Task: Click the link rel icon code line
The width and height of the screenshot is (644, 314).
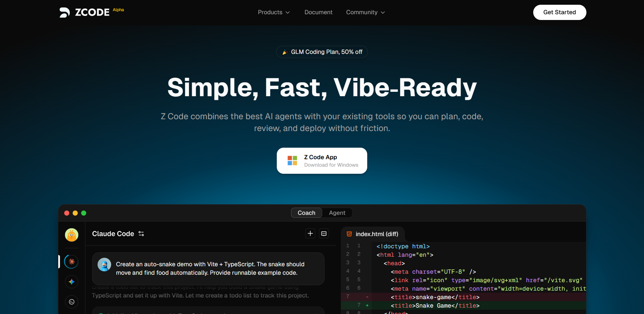Action: click(x=486, y=280)
